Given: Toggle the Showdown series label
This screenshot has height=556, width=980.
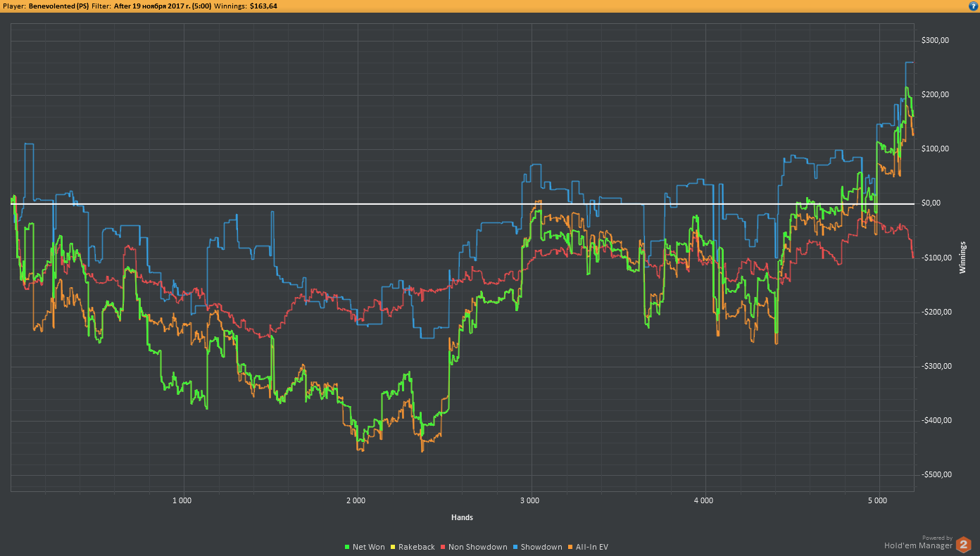Looking at the screenshot, I should coord(541,547).
